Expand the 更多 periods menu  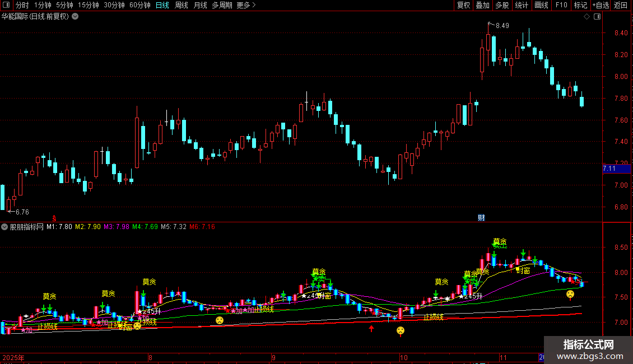(x=246, y=5)
